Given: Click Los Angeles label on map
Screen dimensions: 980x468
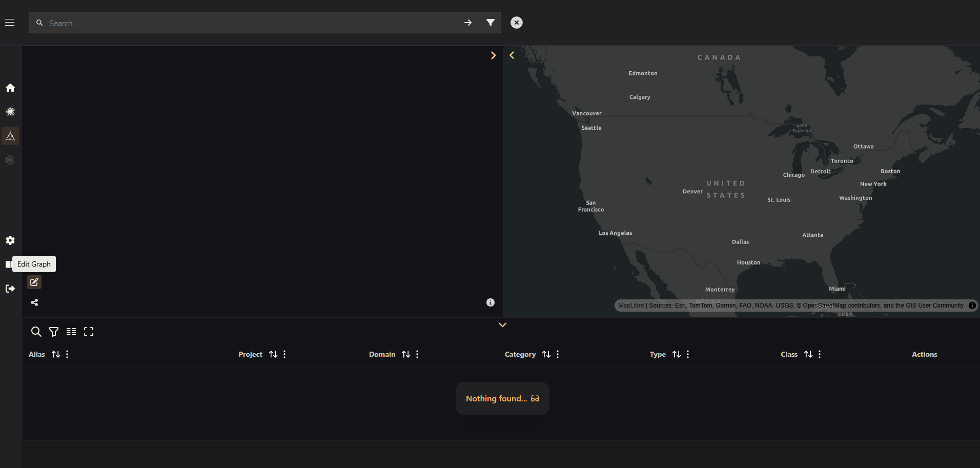Looking at the screenshot, I should (616, 233).
